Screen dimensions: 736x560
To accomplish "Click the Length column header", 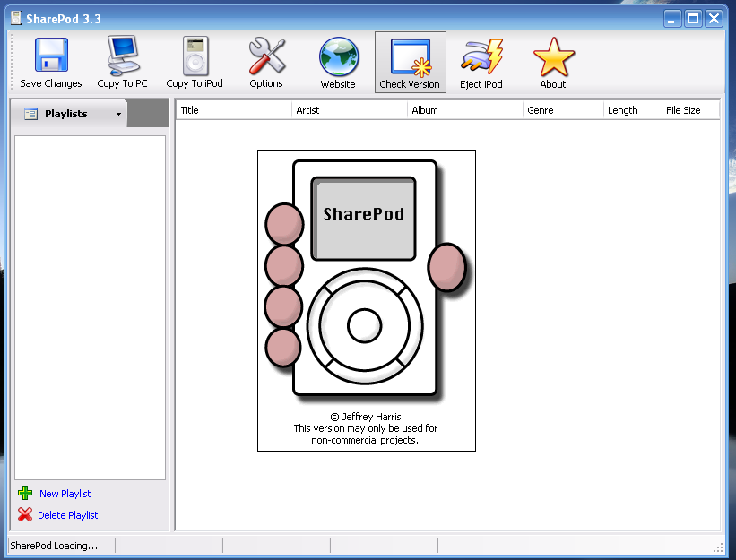I will click(631, 110).
